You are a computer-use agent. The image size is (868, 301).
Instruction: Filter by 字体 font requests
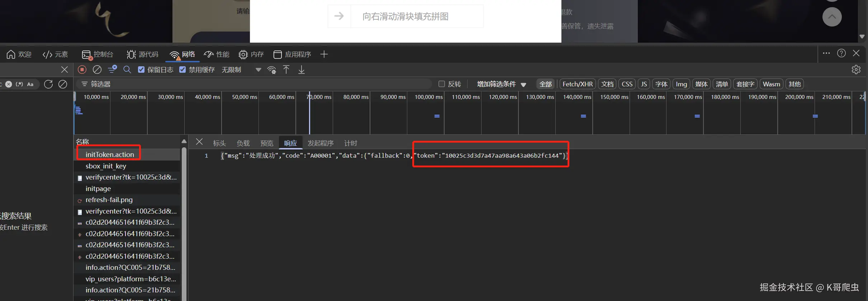pos(661,84)
